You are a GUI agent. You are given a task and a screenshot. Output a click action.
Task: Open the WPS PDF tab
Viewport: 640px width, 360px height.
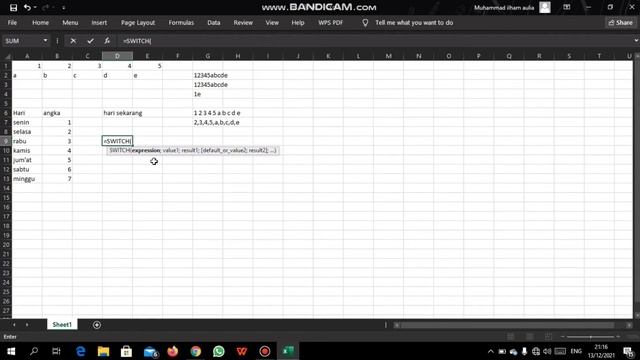pyautogui.click(x=331, y=22)
